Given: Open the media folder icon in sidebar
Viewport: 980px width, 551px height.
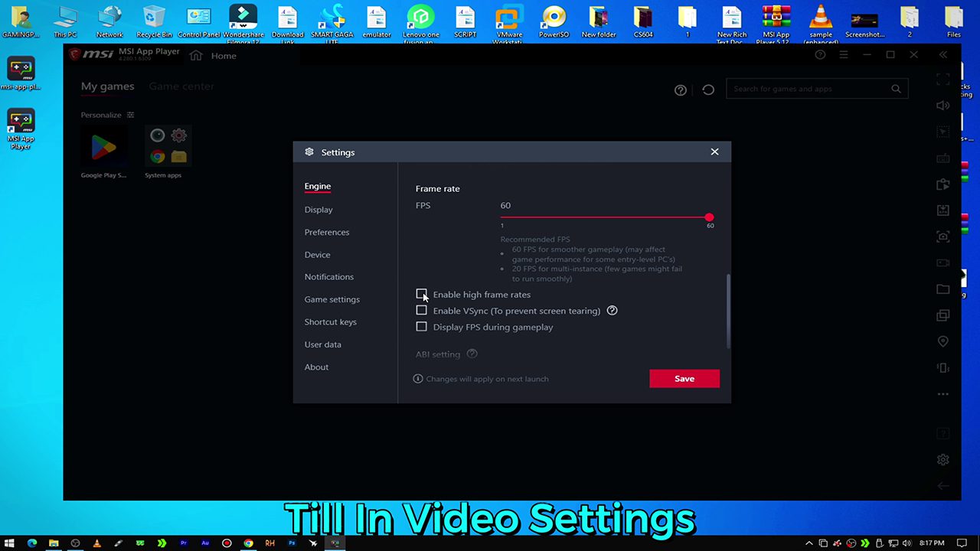Looking at the screenshot, I should 943,289.
